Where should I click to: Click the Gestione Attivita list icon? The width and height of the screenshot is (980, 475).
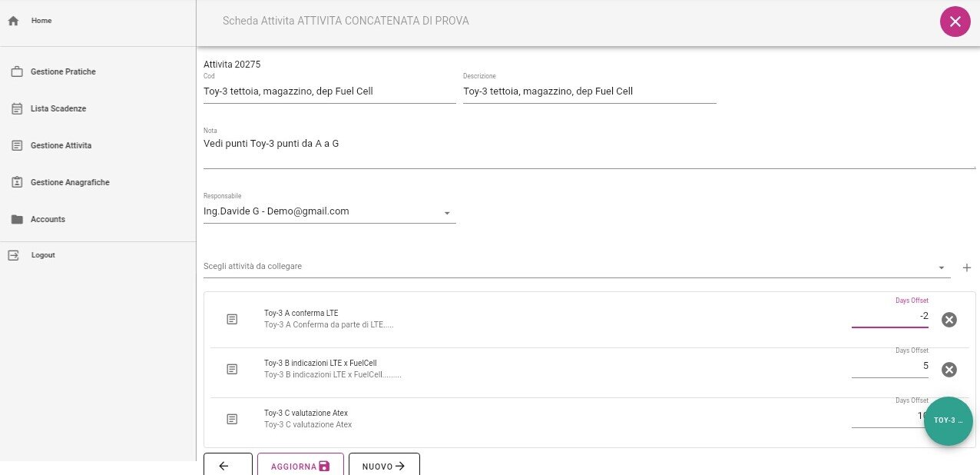click(x=17, y=145)
